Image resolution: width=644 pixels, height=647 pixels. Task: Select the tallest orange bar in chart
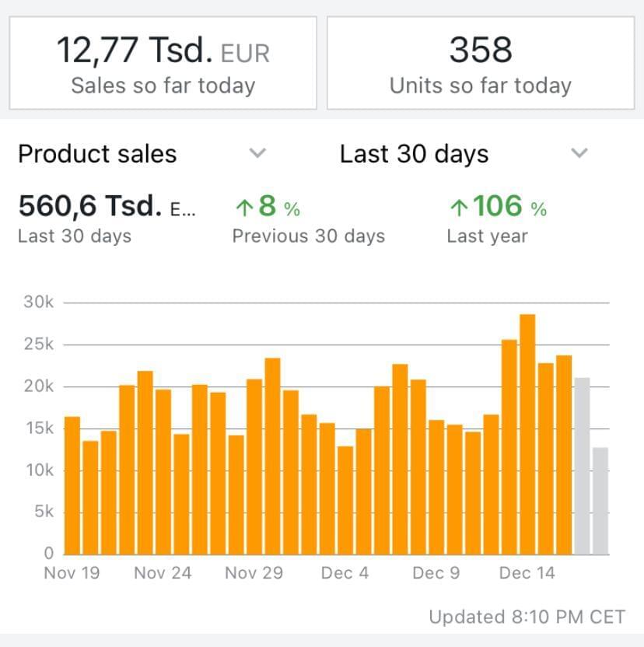click(x=527, y=434)
